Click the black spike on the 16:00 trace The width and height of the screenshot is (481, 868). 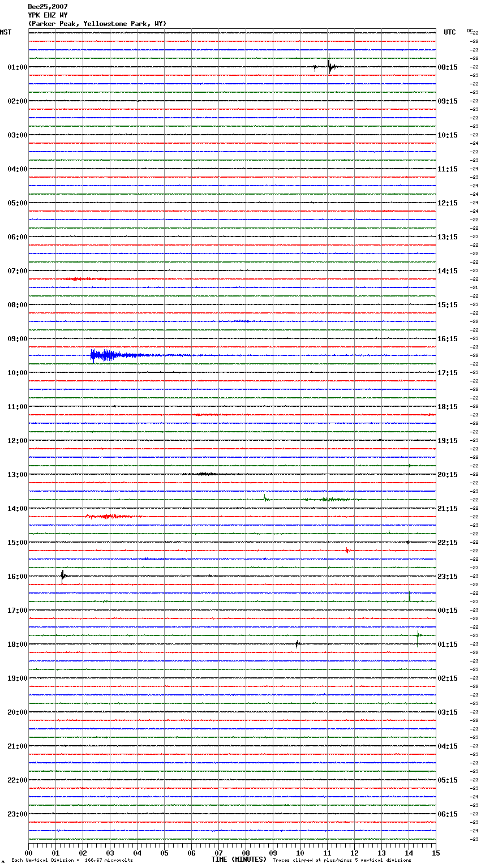[x=62, y=576]
